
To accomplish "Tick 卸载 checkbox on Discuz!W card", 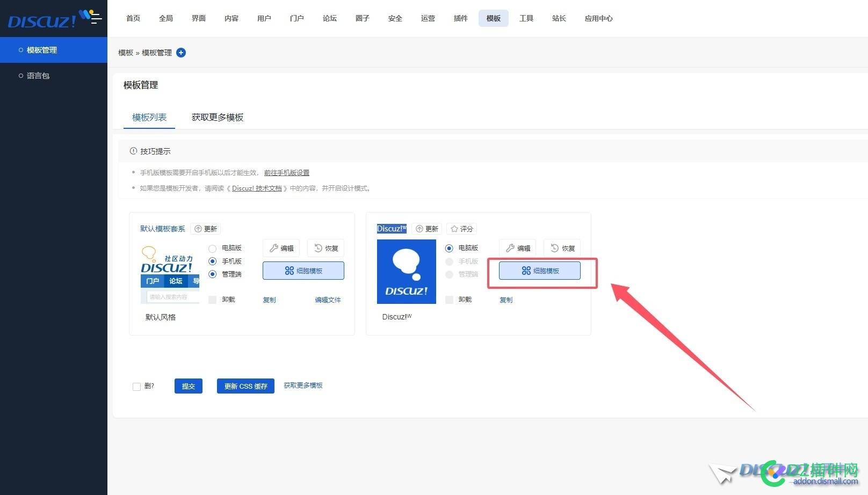I will pos(450,300).
